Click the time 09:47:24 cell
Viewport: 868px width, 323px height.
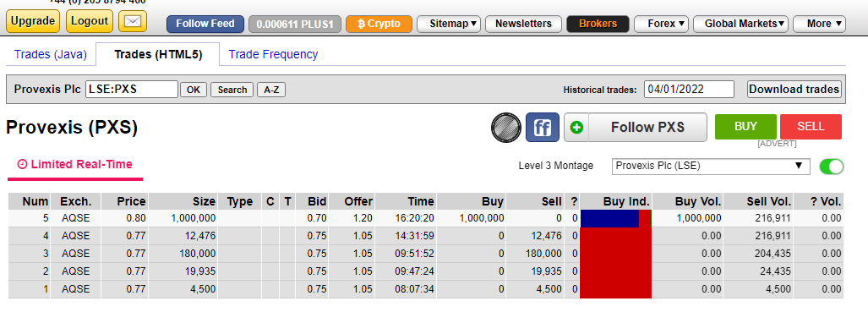point(405,271)
